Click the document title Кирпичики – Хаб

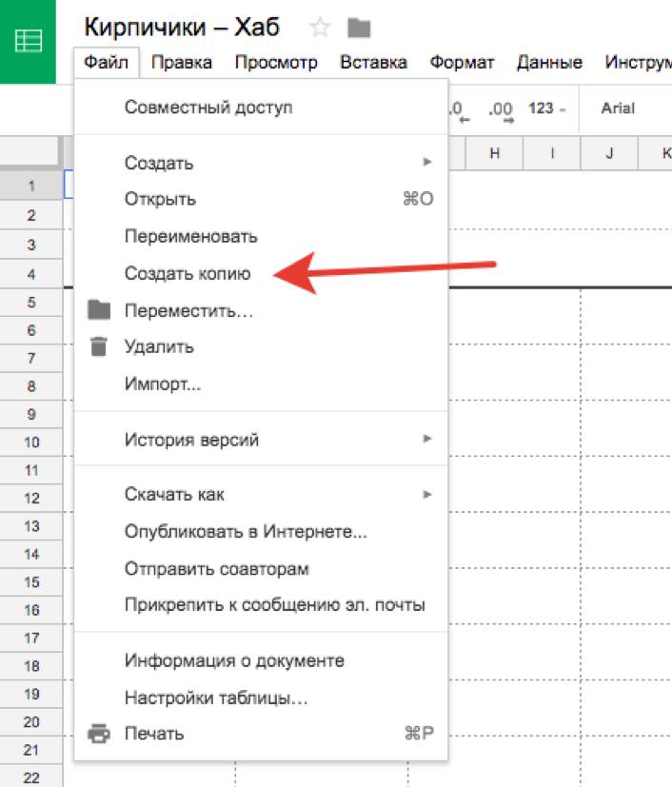point(182,27)
